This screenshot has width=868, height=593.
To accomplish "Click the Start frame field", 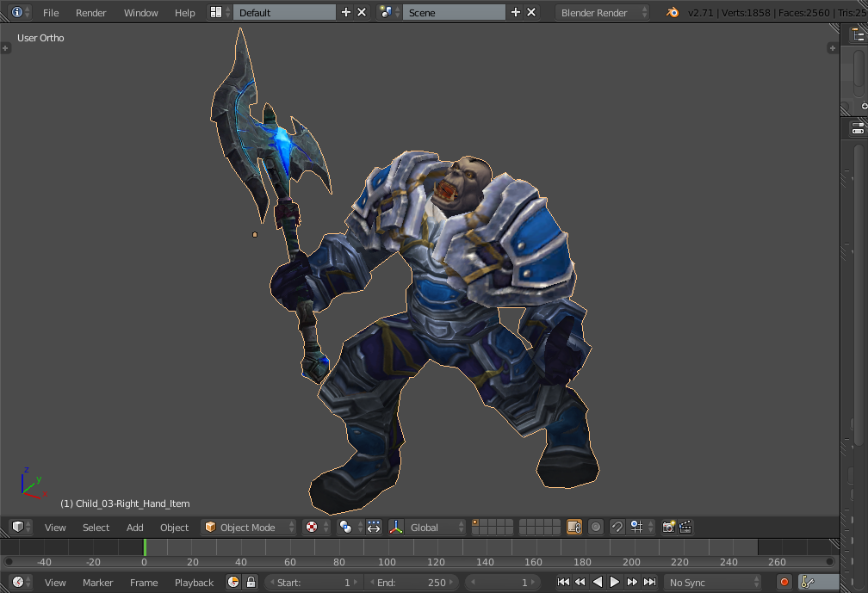I will 314,582.
